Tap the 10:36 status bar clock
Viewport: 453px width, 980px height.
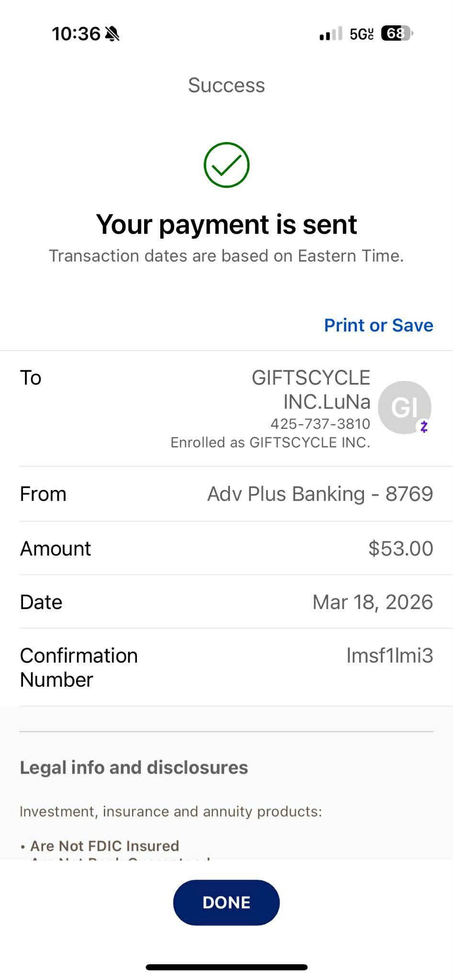coord(76,34)
